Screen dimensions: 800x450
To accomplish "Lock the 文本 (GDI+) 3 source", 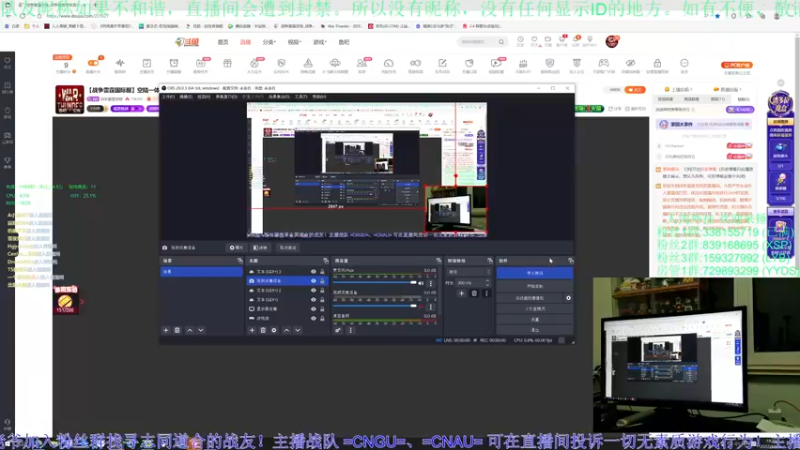I will [322, 272].
